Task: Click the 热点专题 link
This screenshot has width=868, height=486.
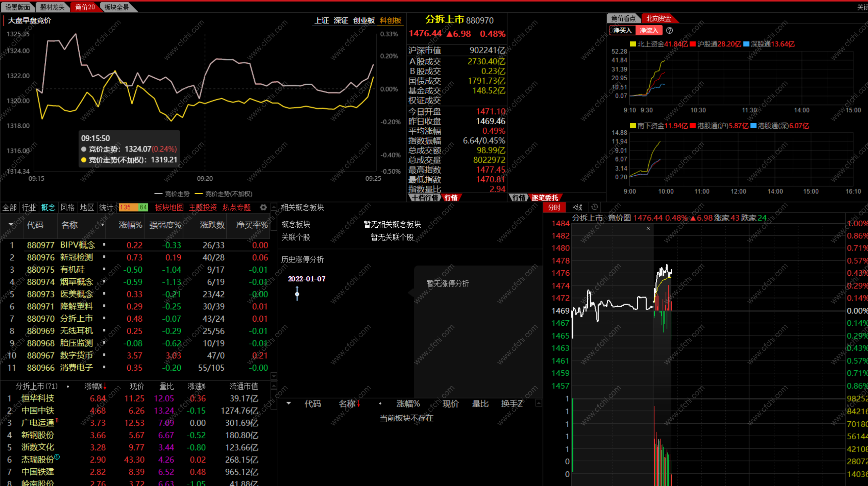Action: [236, 207]
